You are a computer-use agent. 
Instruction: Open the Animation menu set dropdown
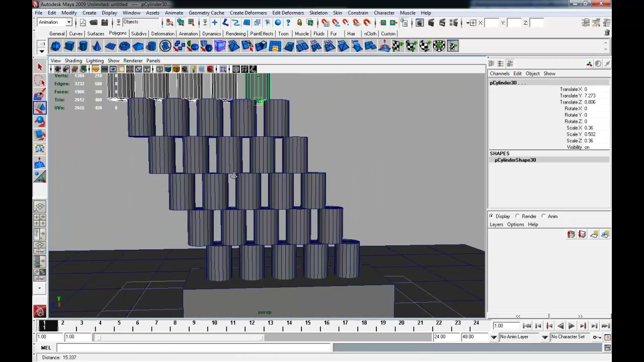coord(54,22)
